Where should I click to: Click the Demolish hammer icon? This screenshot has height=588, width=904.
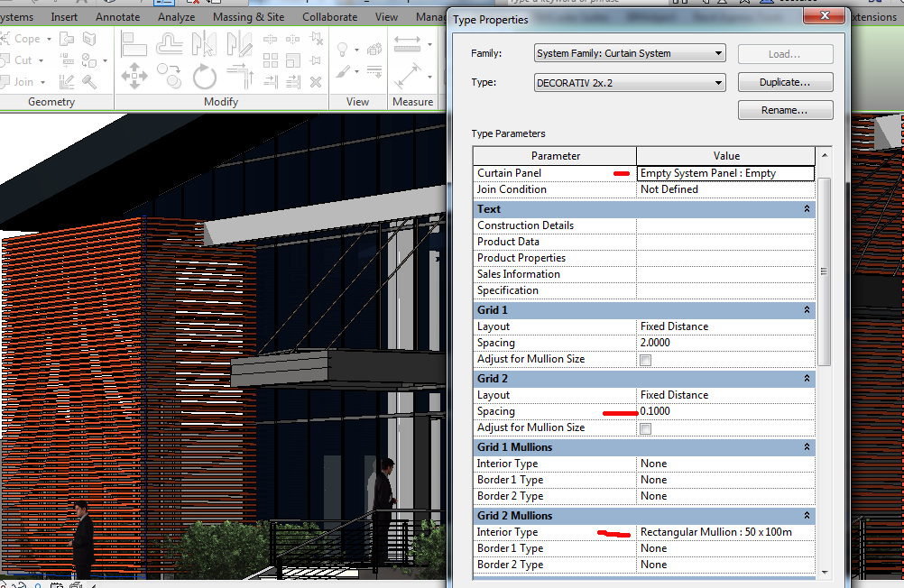(89, 82)
